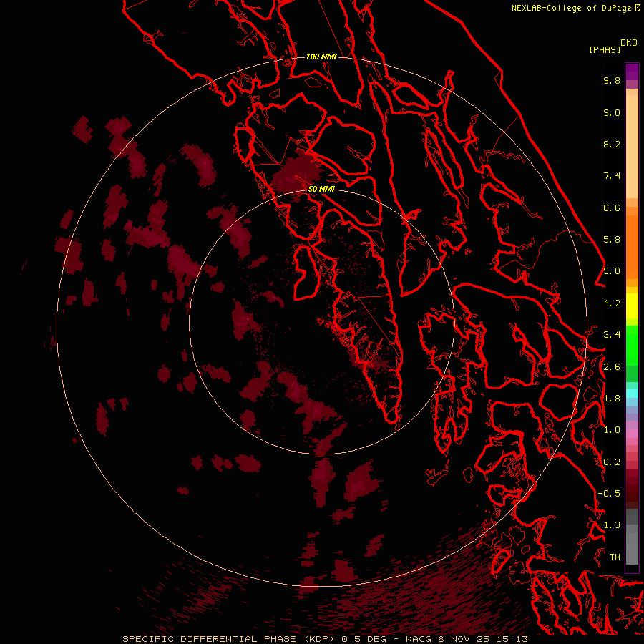The width and height of the screenshot is (644, 644).
Task: Click the TH threshold legend label
Action: tap(615, 557)
